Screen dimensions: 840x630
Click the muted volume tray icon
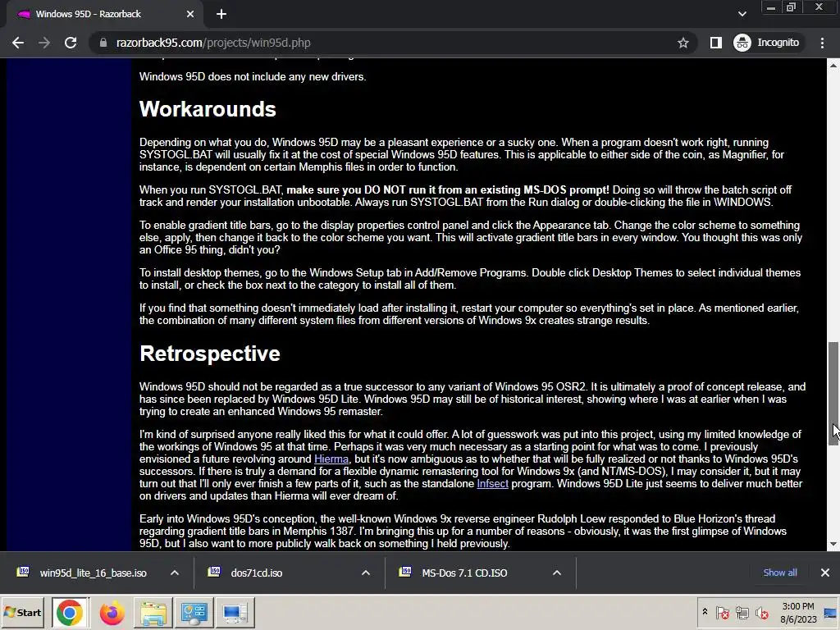[x=761, y=612]
